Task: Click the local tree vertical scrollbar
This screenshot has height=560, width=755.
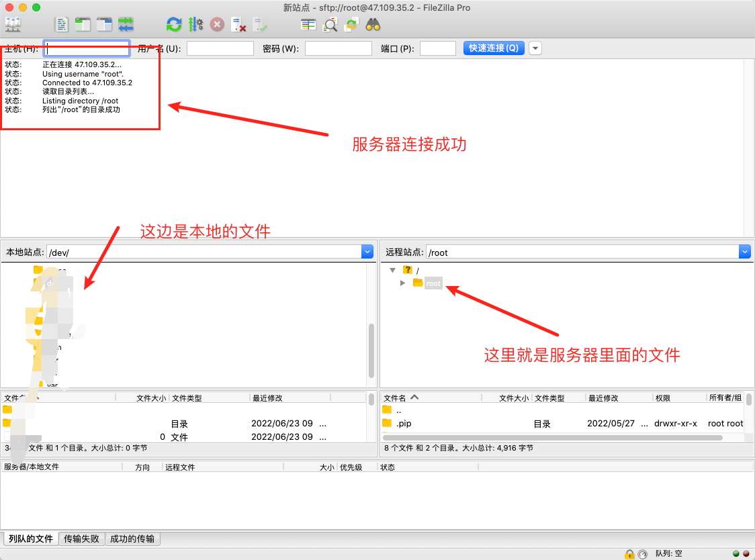Action: coord(371,350)
